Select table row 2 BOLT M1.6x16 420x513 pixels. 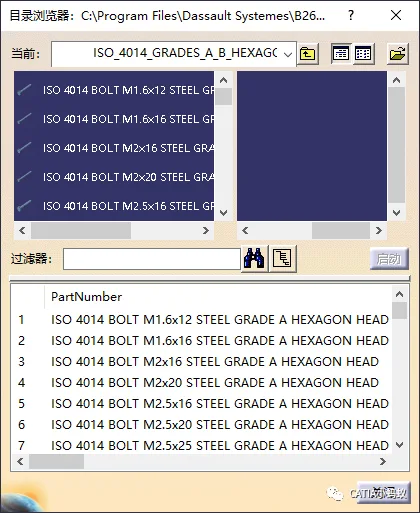point(202,341)
